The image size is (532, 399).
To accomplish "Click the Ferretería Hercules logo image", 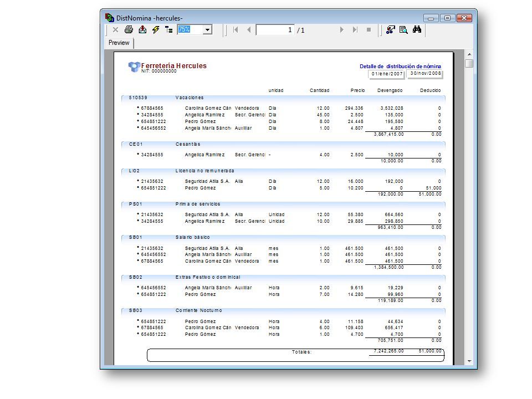I will [x=134, y=67].
